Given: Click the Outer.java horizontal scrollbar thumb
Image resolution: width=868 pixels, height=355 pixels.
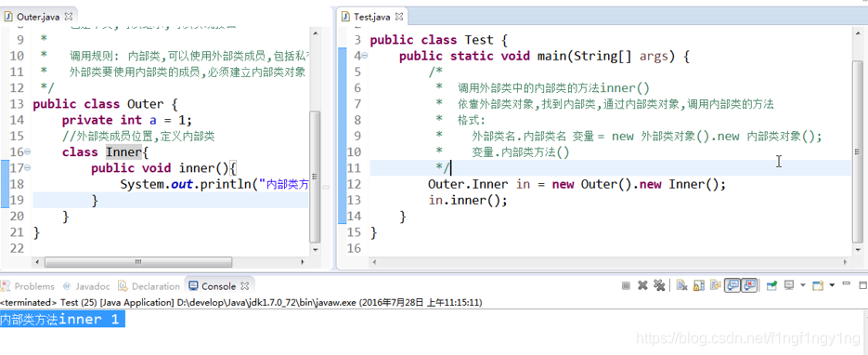Looking at the screenshot, I should [138, 262].
